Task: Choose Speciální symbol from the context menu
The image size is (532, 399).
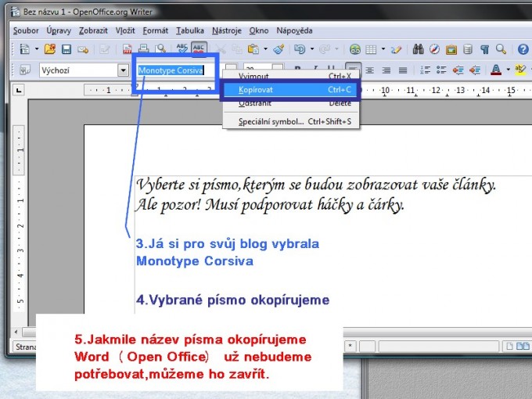Action: pyautogui.click(x=291, y=121)
